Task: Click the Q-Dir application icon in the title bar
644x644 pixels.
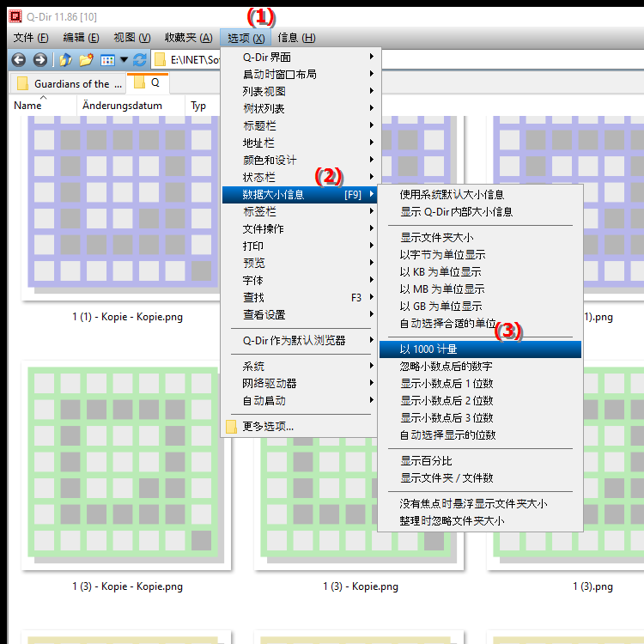Action: click(x=15, y=16)
